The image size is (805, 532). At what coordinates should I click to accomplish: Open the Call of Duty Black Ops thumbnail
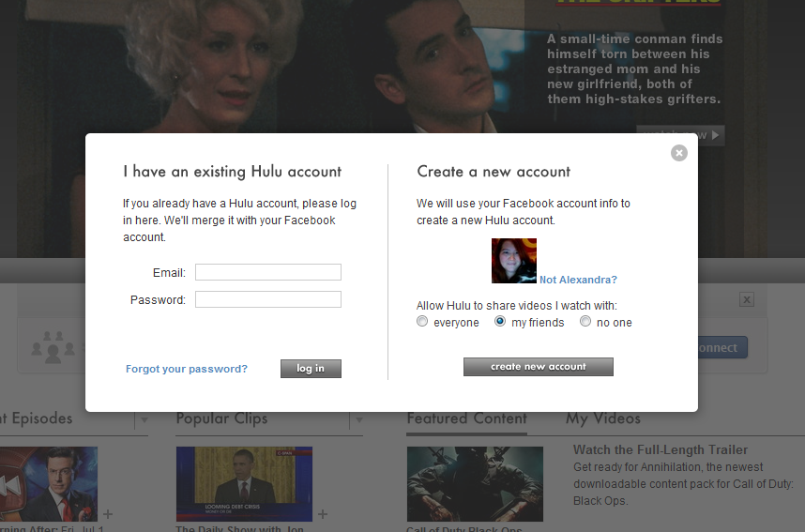pos(475,484)
